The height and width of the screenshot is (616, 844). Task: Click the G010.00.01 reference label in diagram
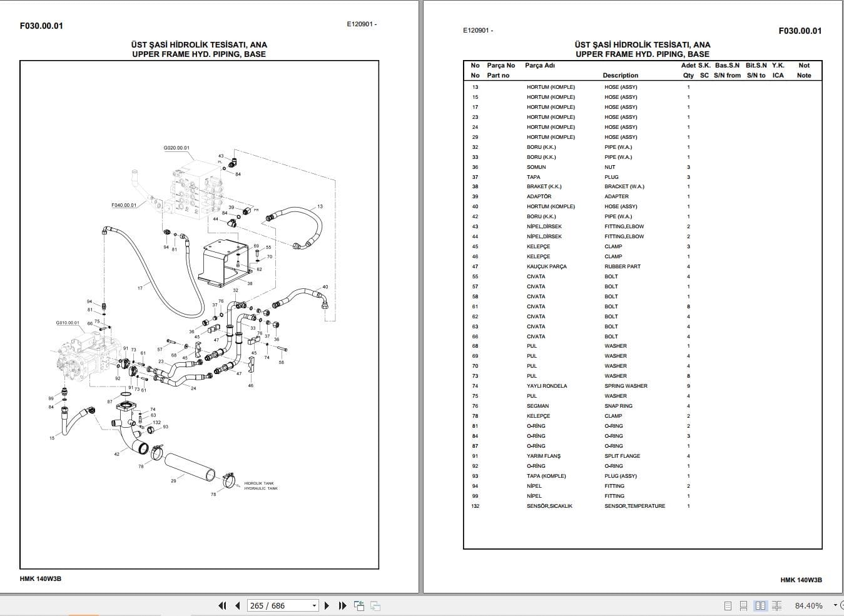(x=68, y=323)
